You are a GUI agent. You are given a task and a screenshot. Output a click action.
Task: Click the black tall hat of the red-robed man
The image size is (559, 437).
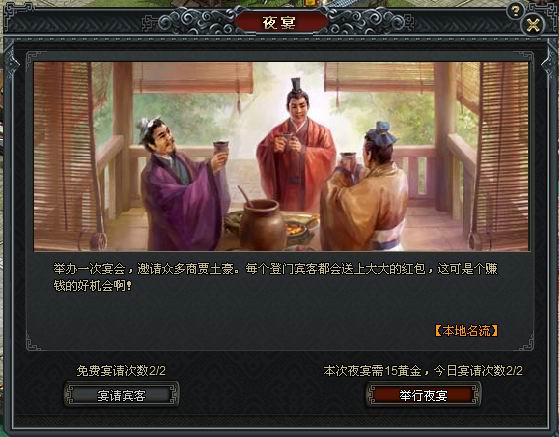tap(297, 85)
